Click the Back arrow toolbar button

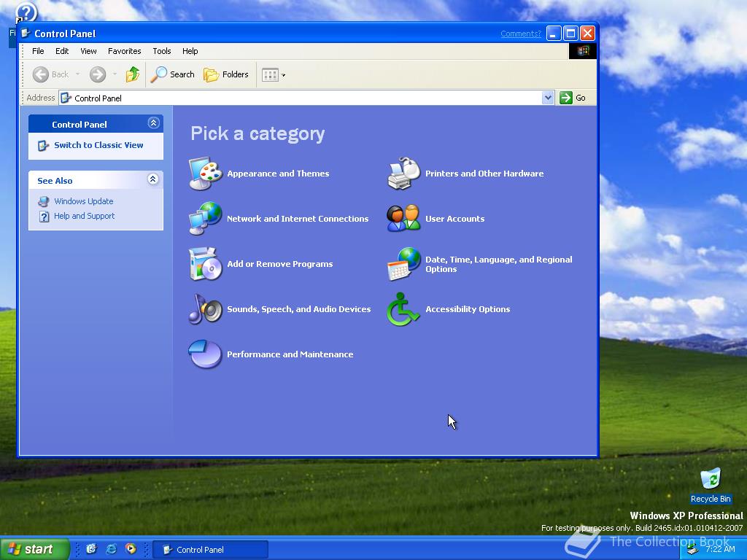click(50, 74)
